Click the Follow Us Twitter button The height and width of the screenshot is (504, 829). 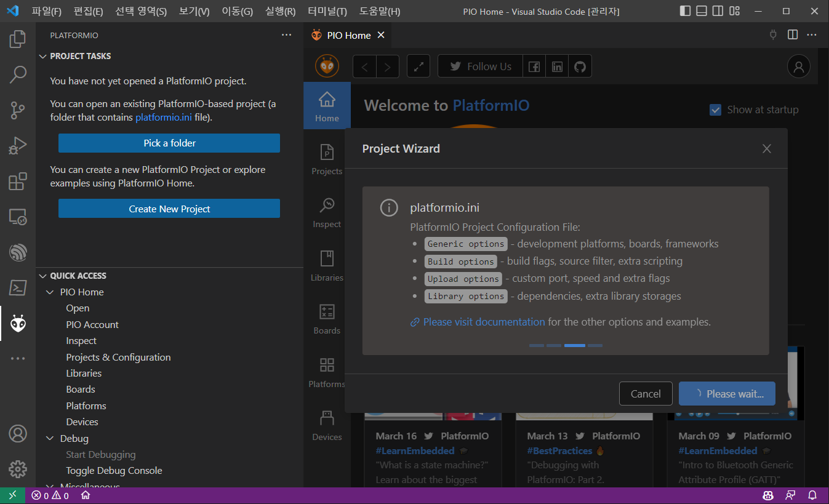[481, 66]
